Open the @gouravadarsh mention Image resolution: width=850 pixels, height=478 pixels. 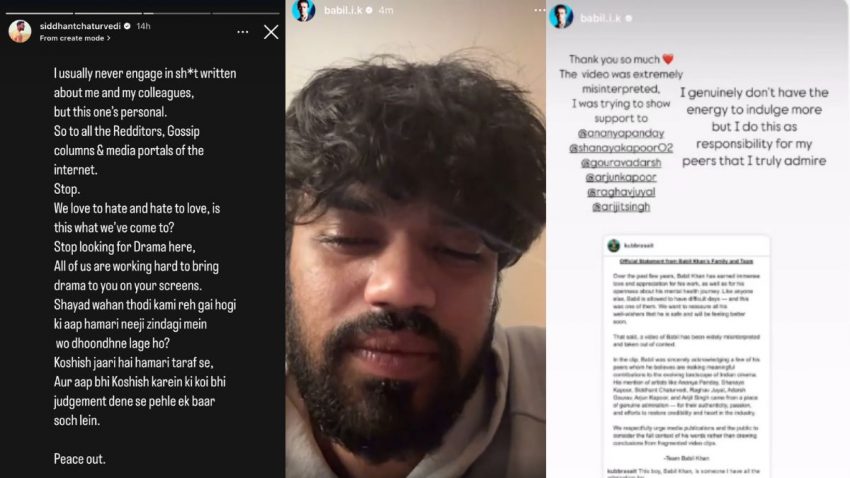621,163
